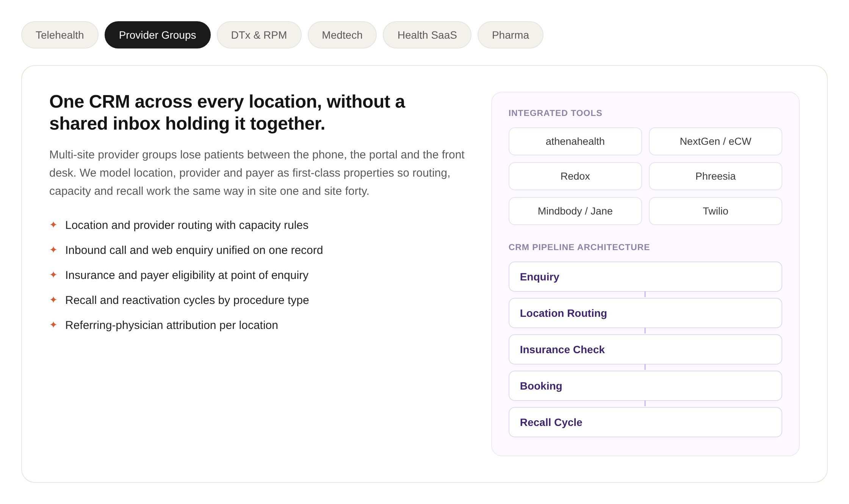Image resolution: width=849 pixels, height=504 pixels.
Task: Select the Pharma tab
Action: [511, 35]
